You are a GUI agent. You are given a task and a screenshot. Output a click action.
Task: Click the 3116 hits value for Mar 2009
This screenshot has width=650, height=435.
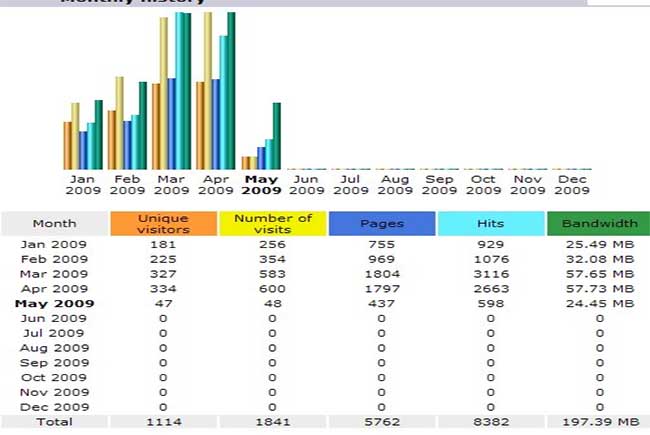(x=490, y=274)
